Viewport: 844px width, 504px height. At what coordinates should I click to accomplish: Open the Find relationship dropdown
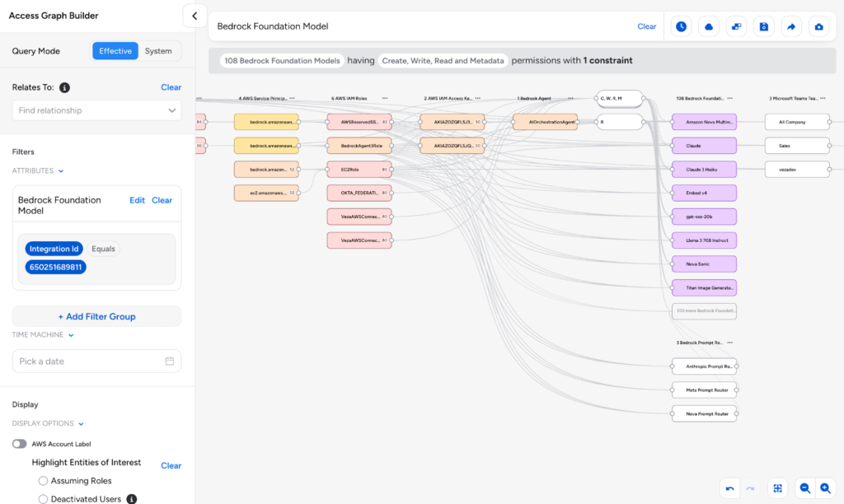click(96, 110)
